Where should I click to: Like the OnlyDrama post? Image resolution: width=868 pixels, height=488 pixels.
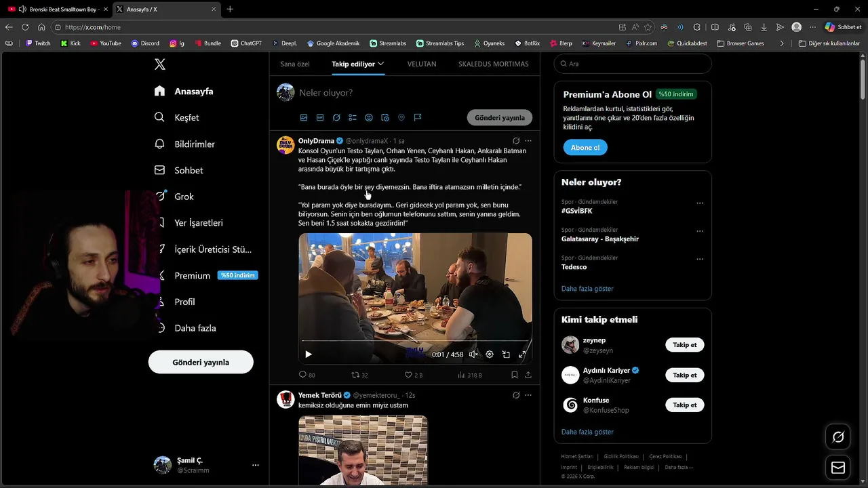coord(414,375)
